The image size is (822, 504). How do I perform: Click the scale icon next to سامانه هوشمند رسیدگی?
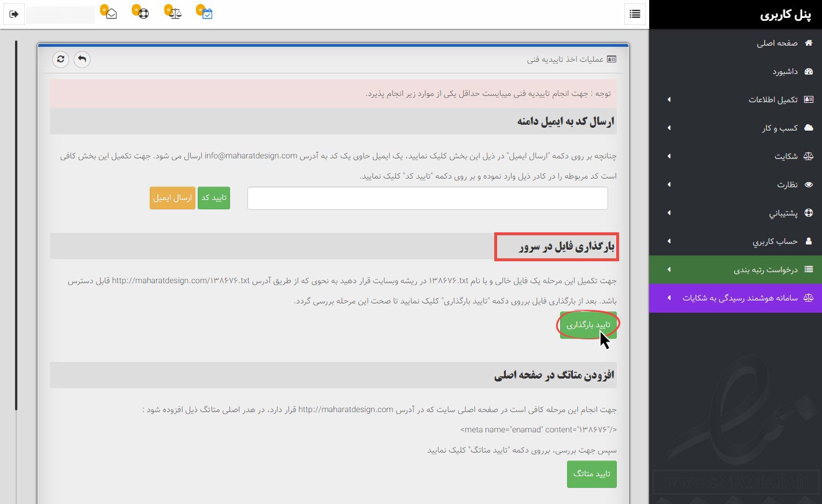[x=809, y=298]
